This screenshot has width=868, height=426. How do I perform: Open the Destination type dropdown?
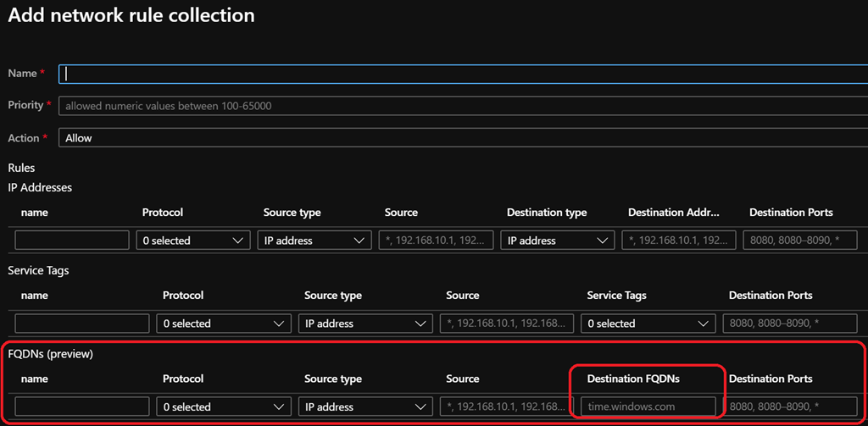pos(557,241)
